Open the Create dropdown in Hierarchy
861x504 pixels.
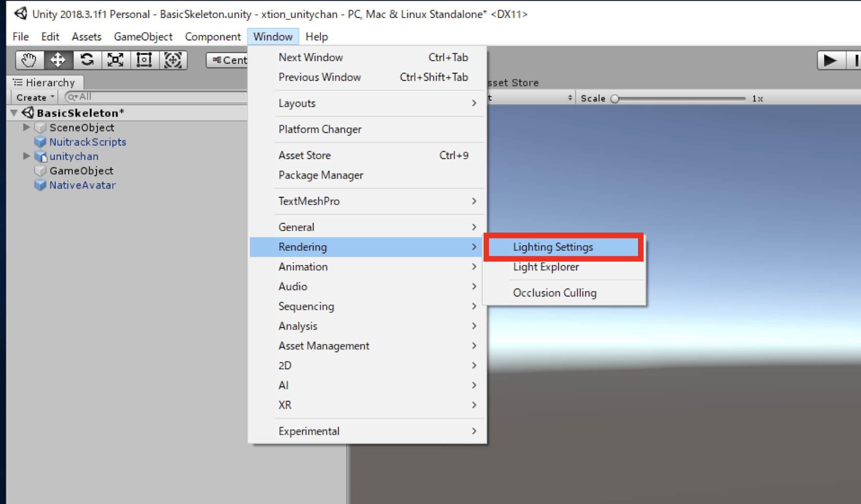click(34, 97)
